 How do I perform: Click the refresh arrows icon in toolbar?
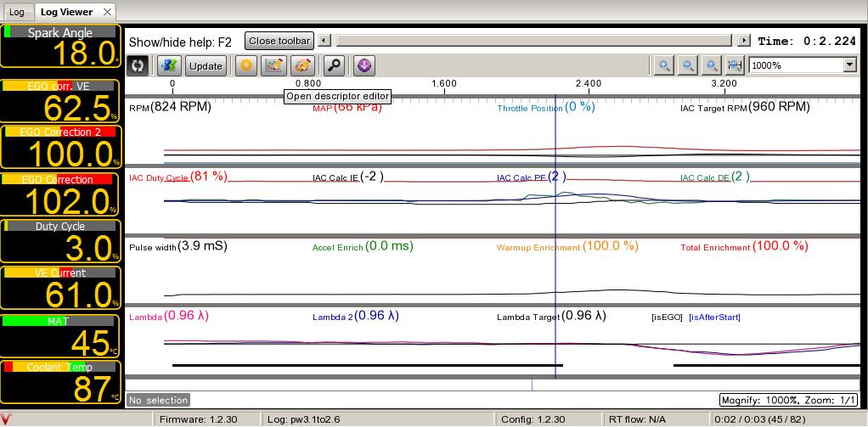138,66
